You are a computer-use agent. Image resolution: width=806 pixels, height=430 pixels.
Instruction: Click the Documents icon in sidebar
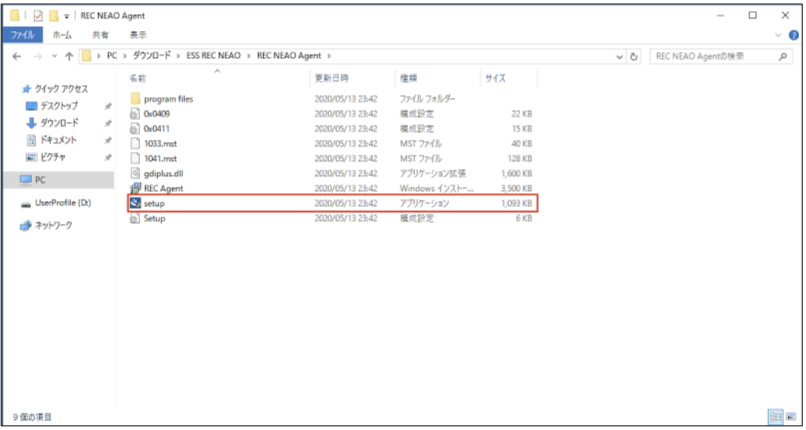click(32, 140)
